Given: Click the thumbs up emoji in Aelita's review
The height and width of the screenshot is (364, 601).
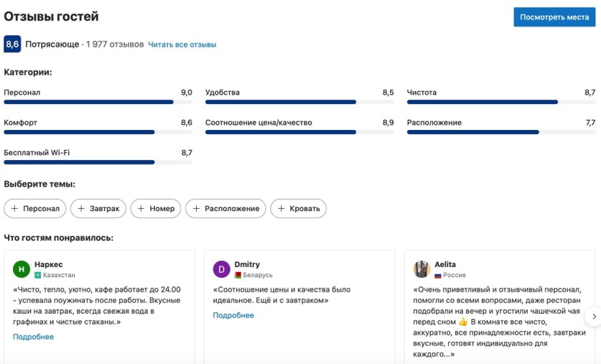Looking at the screenshot, I should tap(463, 322).
